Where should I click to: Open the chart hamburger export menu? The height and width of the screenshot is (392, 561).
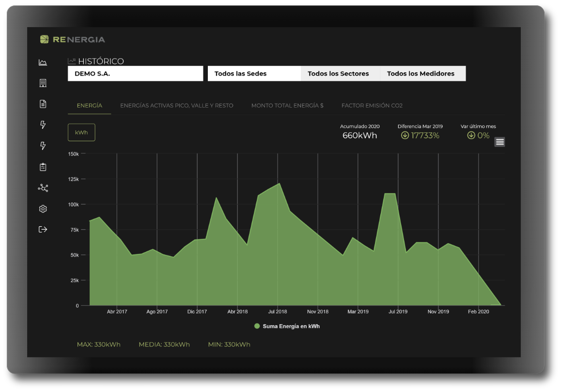(500, 141)
